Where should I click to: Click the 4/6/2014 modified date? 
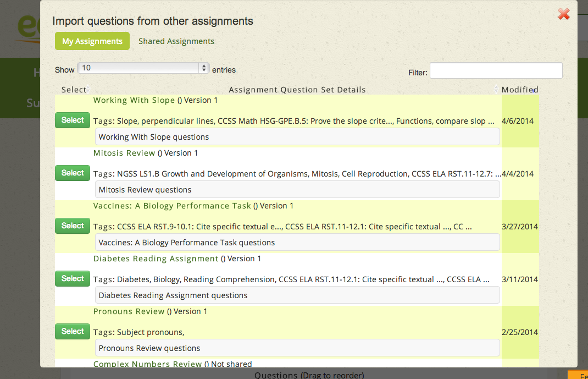[518, 121]
